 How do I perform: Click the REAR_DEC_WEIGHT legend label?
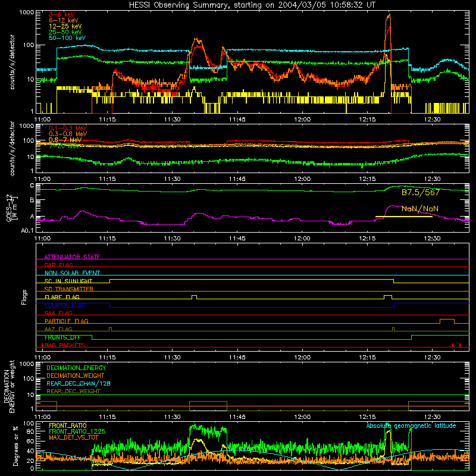click(73, 392)
